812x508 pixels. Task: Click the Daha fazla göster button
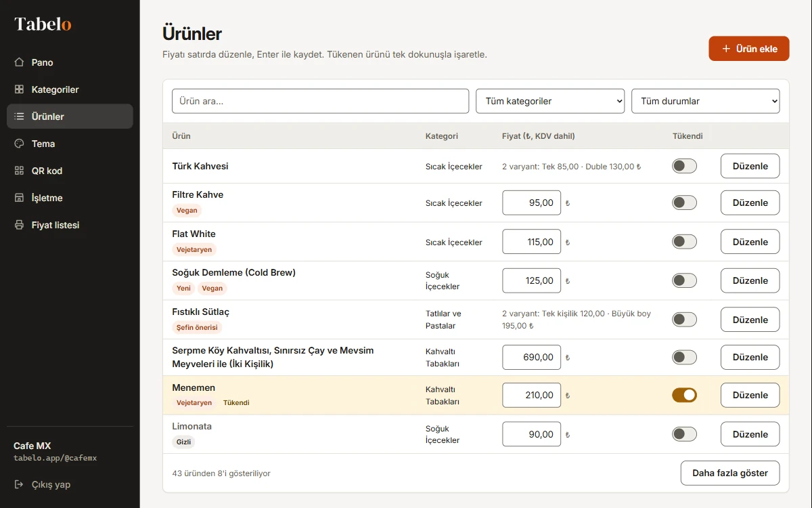(730, 473)
